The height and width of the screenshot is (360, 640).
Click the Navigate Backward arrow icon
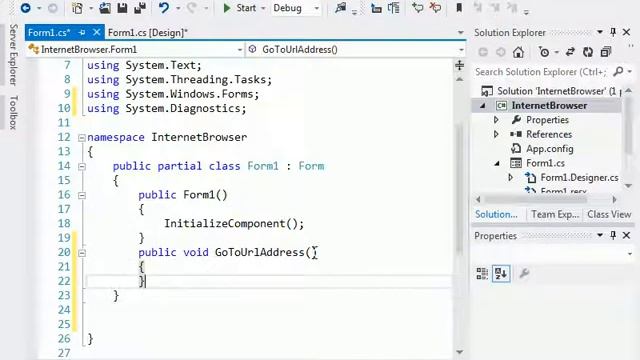point(25,8)
